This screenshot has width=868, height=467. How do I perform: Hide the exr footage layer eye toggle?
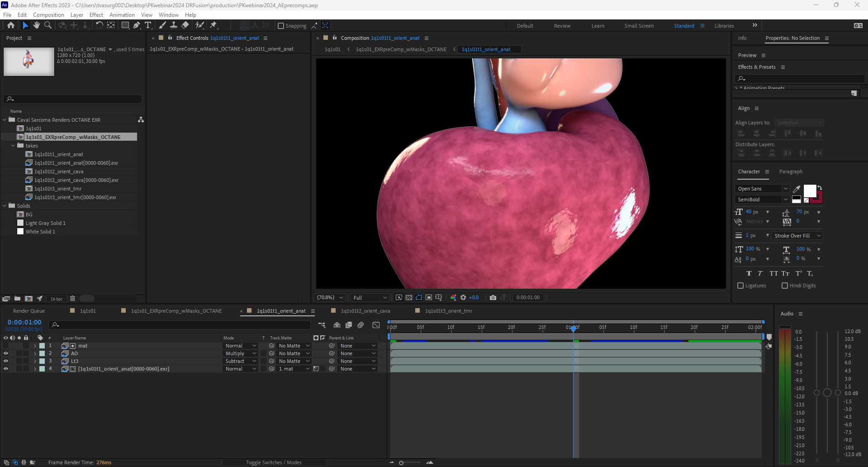(6, 369)
